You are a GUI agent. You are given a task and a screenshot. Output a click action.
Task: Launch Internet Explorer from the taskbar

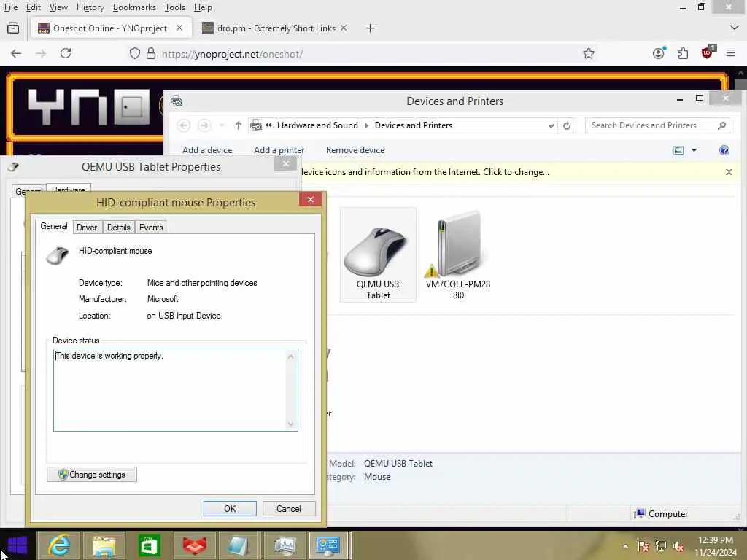[x=58, y=545]
